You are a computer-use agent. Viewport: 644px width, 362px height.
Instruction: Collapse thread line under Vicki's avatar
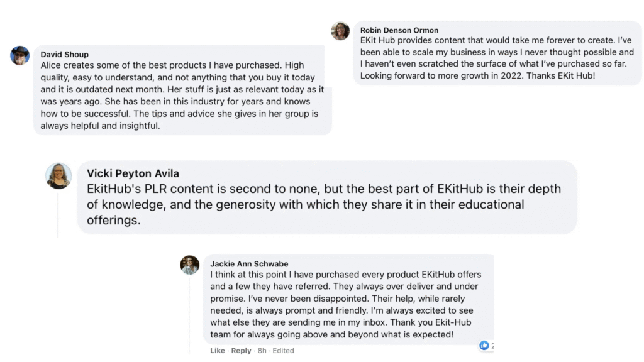point(58,214)
